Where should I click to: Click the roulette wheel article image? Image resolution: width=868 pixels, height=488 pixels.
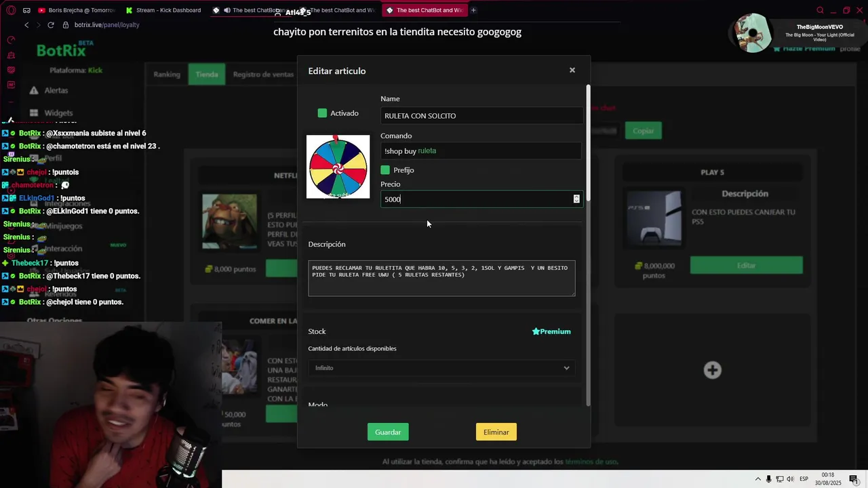(338, 167)
